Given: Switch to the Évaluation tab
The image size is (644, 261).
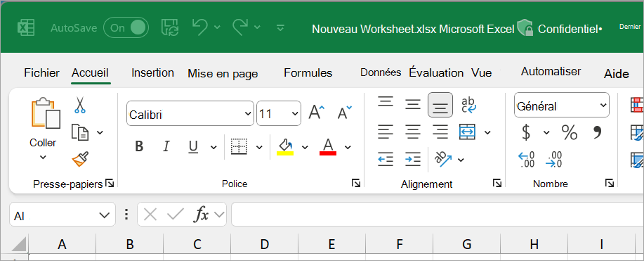Looking at the screenshot, I should 436,72.
